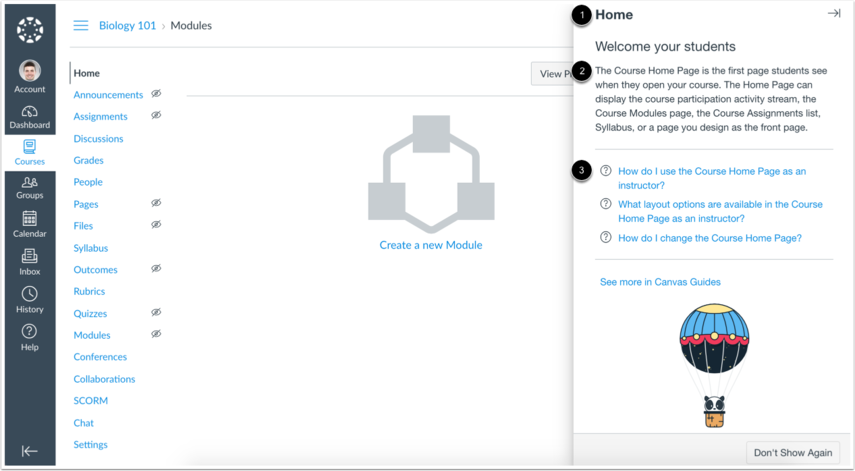Open 'How do I use the Course Home Page as an instructor?'

(x=712, y=178)
